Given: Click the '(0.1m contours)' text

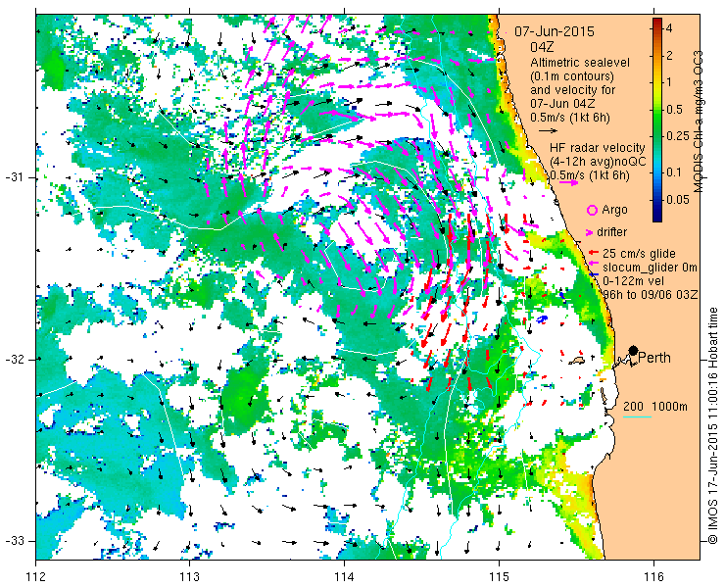Looking at the screenshot, I should pos(572,75).
